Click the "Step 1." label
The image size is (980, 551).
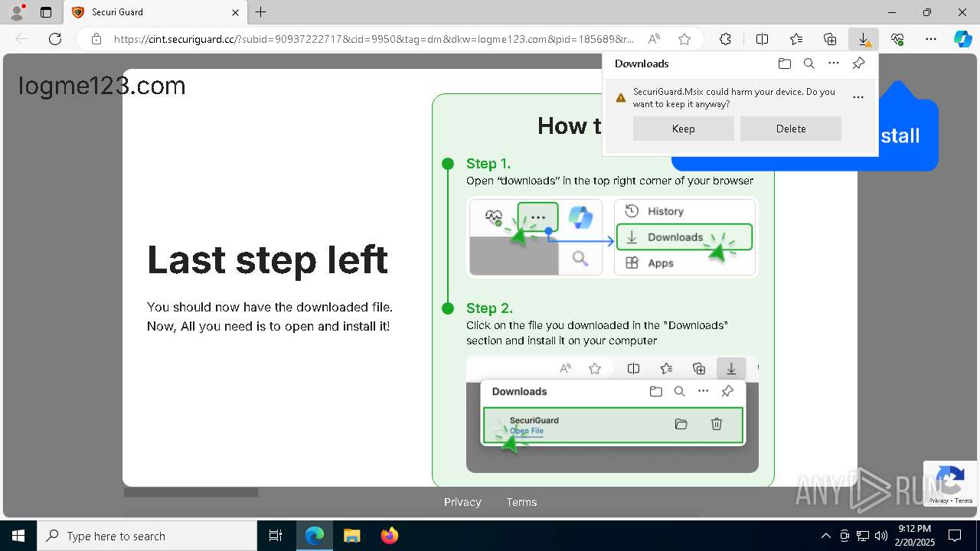pos(488,163)
